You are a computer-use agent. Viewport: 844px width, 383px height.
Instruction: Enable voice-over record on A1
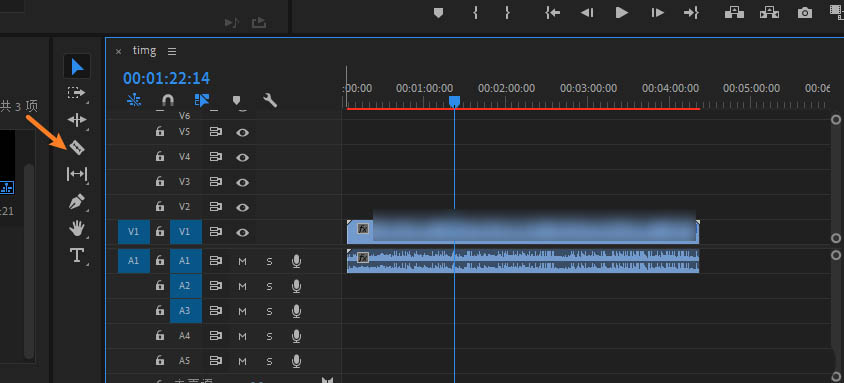coord(296,261)
